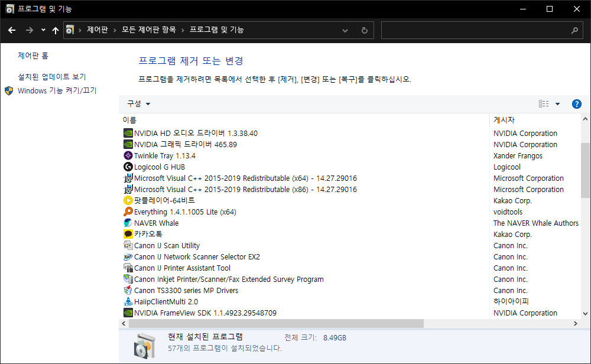Click the Logicool G HUB icon
The height and width of the screenshot is (364, 591).
pos(128,167)
